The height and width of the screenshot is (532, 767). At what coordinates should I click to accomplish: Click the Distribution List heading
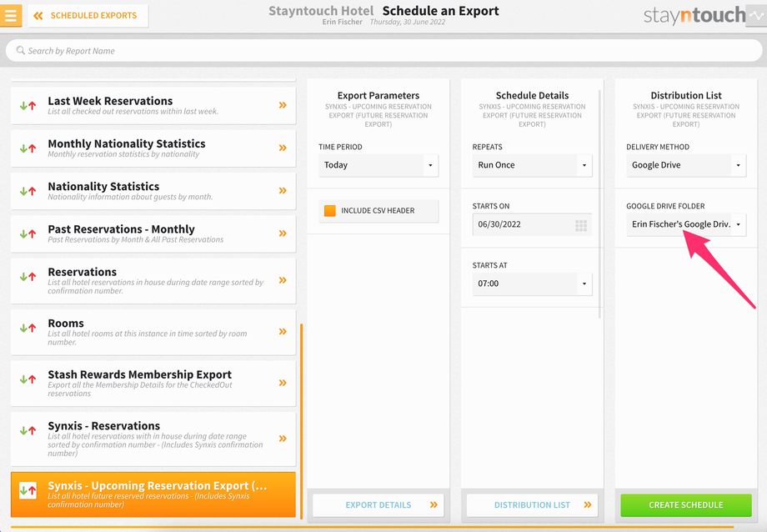pyautogui.click(x=686, y=95)
